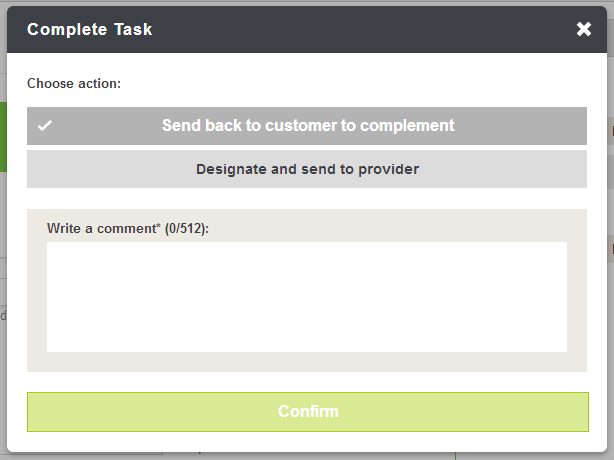The image size is (614, 460).
Task: Select Send back to customer to complement
Action: pos(307,126)
